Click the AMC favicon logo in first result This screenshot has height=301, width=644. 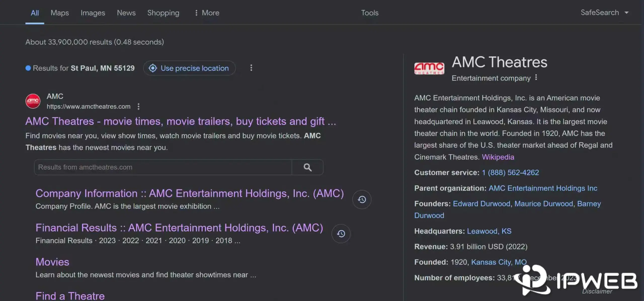click(x=33, y=101)
